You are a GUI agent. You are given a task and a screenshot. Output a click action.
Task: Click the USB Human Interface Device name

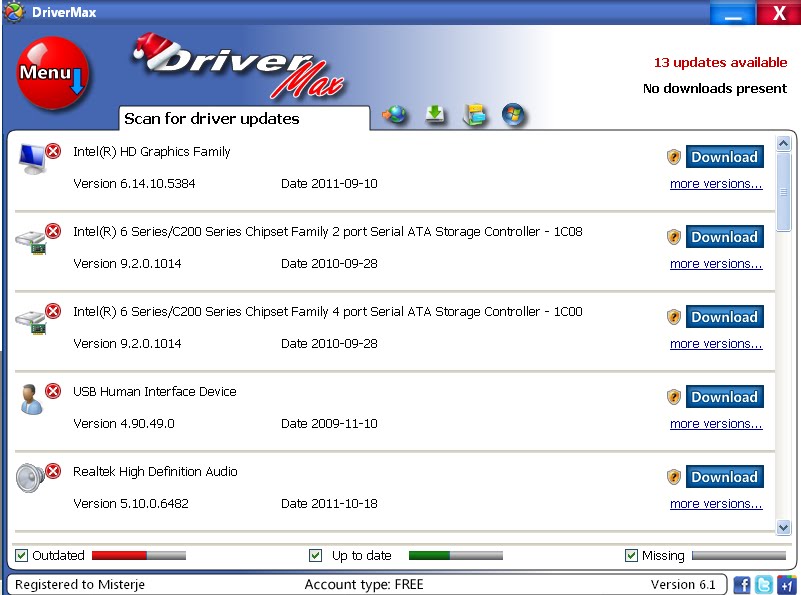click(155, 392)
